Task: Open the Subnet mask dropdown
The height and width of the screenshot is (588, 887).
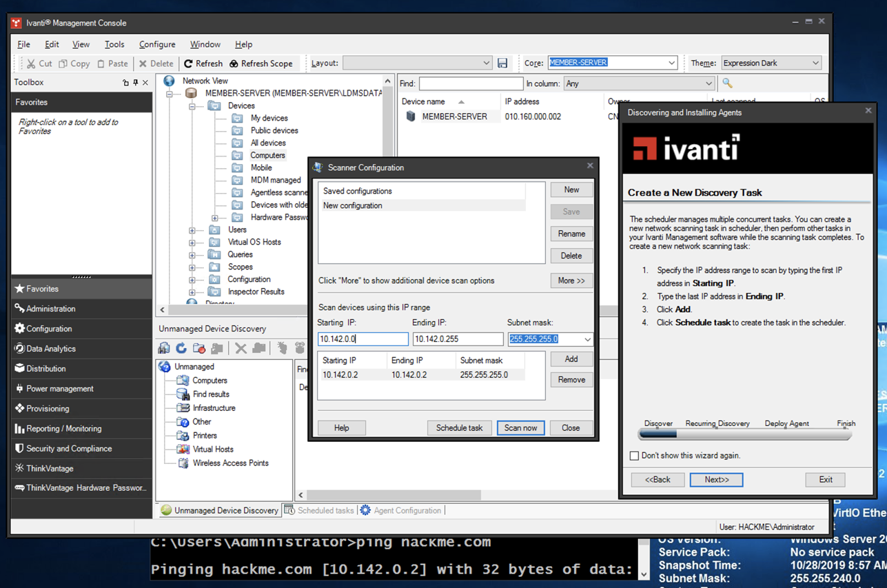Action: point(587,339)
